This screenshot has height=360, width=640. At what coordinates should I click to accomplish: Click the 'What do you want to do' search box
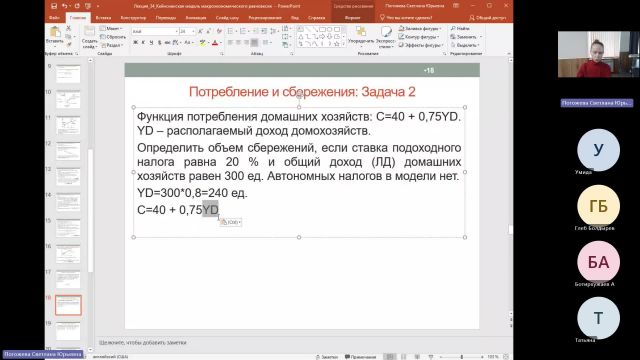[x=406, y=18]
